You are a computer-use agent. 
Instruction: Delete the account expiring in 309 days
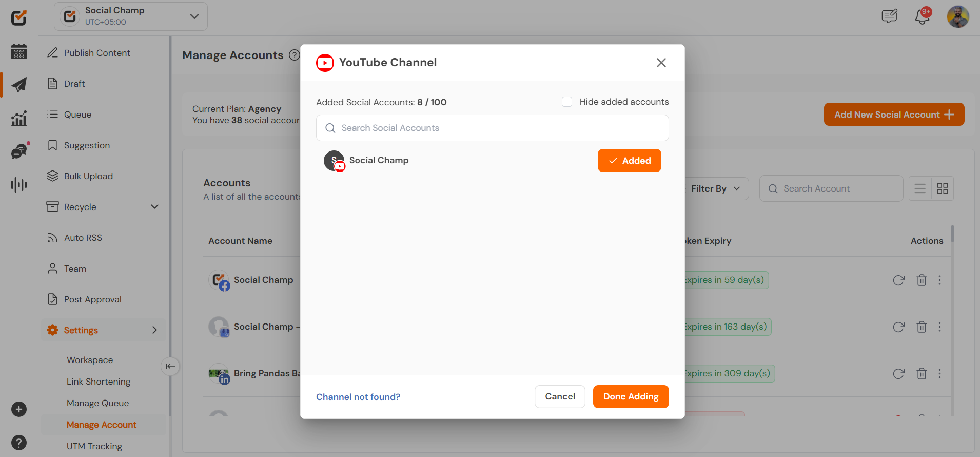(x=922, y=374)
